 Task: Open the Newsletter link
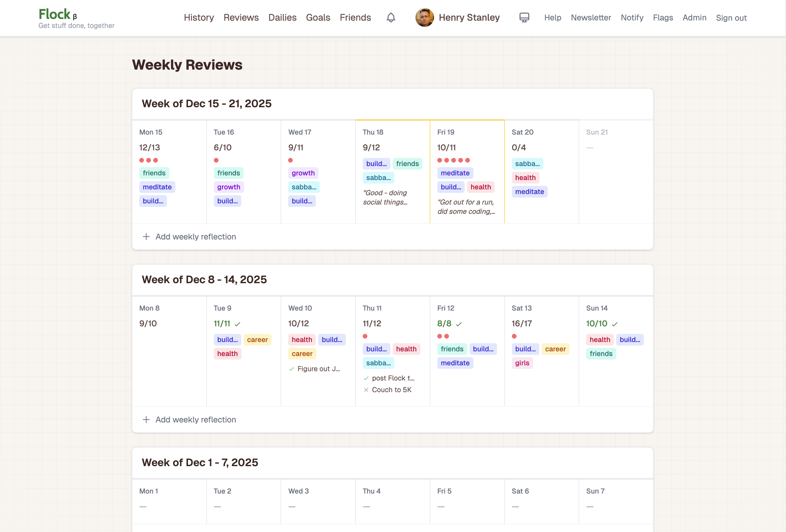tap(591, 17)
